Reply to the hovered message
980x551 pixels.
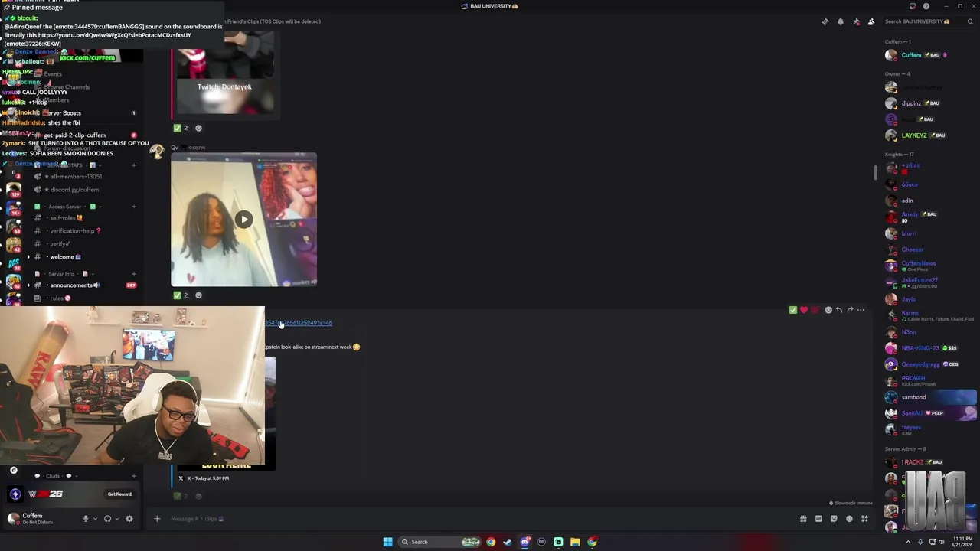coord(839,310)
